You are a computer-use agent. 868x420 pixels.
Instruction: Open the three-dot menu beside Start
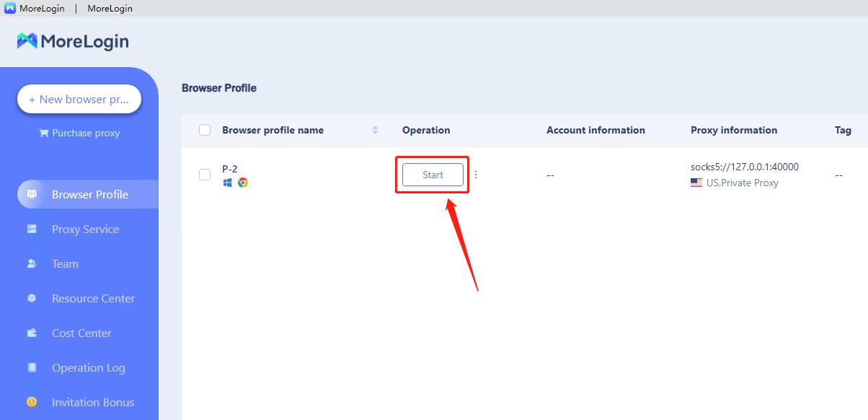click(x=475, y=175)
